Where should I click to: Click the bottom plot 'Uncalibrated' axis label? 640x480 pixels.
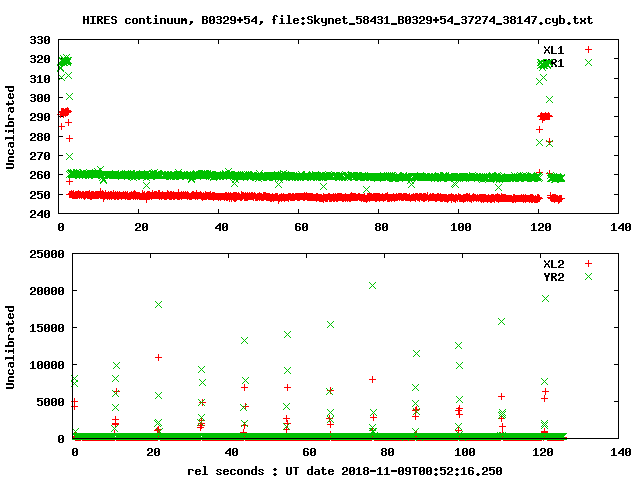(x=10, y=347)
